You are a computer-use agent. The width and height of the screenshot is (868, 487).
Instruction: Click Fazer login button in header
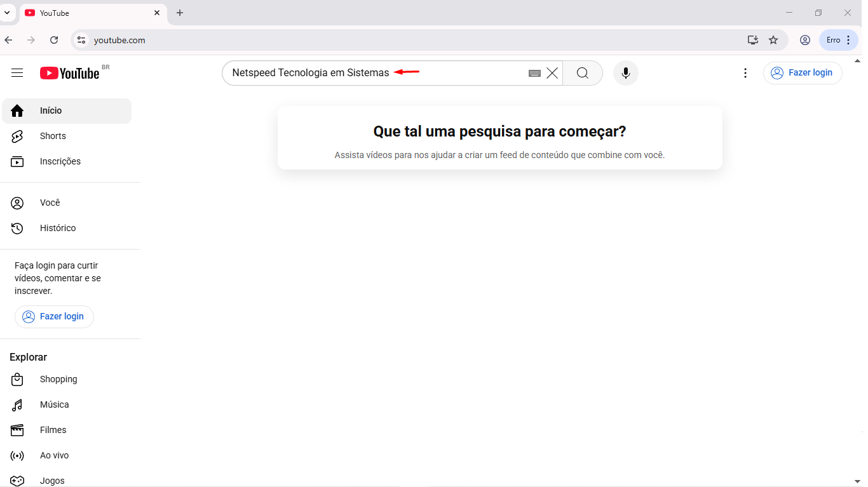pyautogui.click(x=803, y=73)
